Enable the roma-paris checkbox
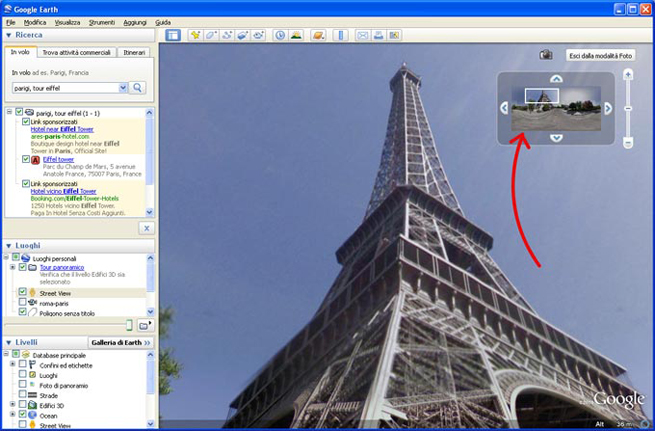This screenshot has height=431, width=655. 23,302
